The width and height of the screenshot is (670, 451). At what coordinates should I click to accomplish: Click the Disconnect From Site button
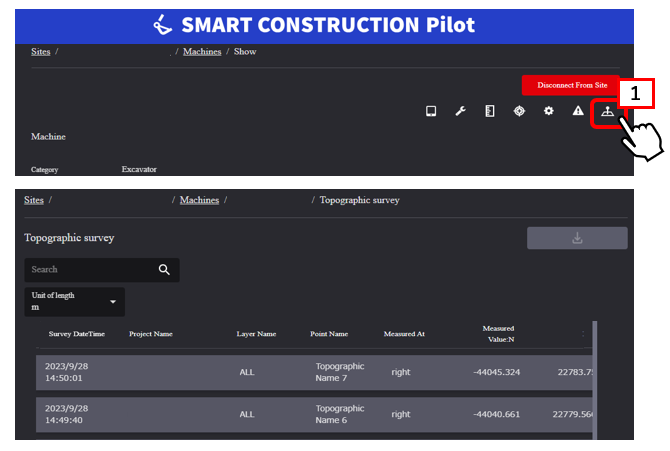pos(572,85)
